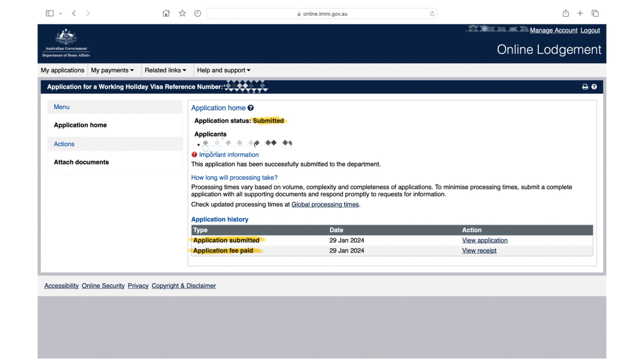Viewport: 644px width, 362px height.
Task: Click the browser home icon
Action: pyautogui.click(x=166, y=13)
